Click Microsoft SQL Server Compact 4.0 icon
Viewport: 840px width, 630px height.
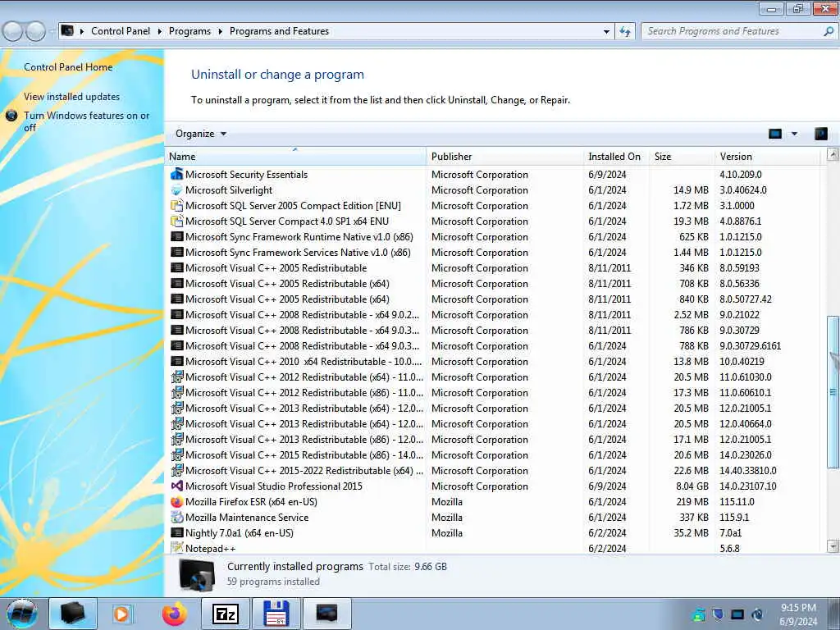click(177, 221)
